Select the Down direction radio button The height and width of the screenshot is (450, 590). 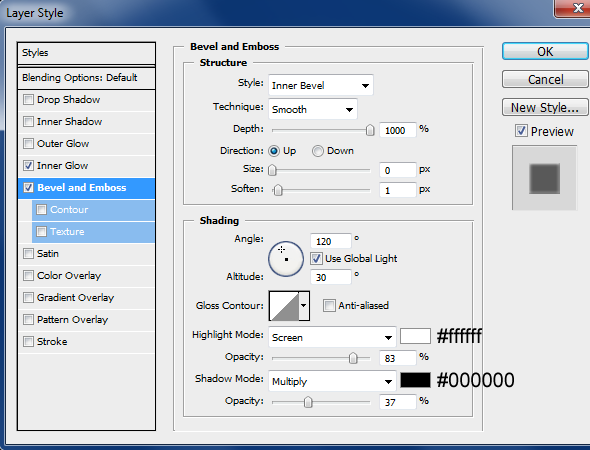pyautogui.click(x=318, y=151)
